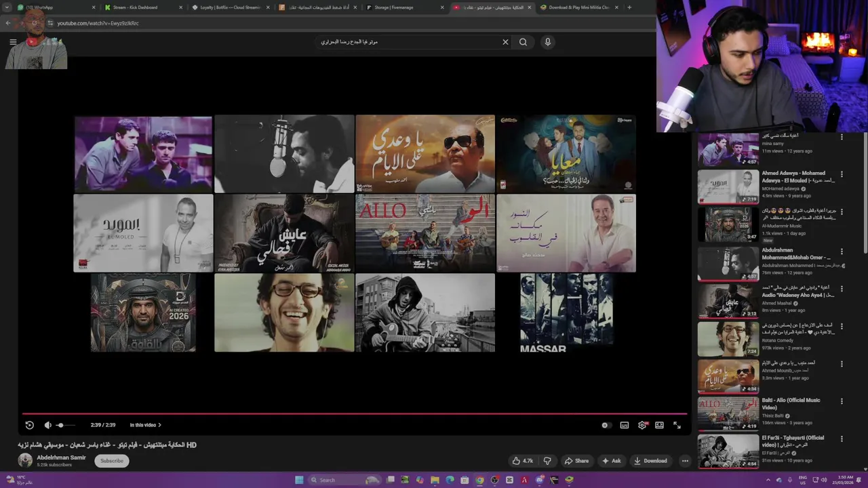Screen dimensions: 868x488
Task: Open the player settings gear
Action: pos(642,425)
